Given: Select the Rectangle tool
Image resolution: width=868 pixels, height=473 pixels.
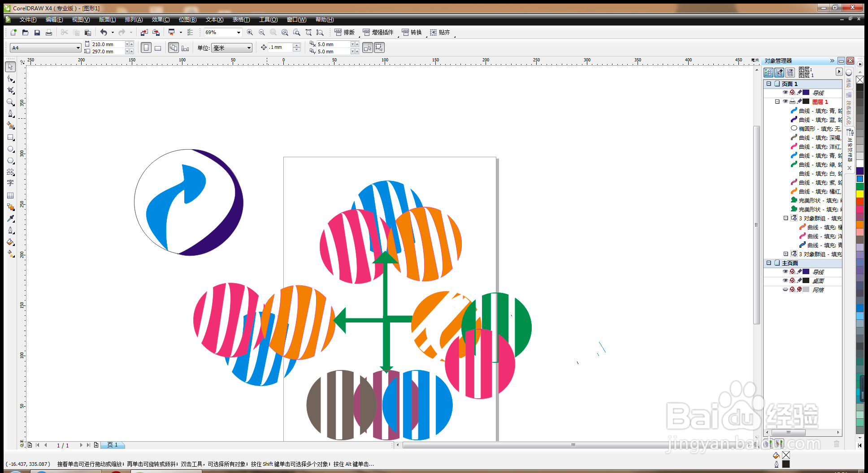Looking at the screenshot, I should [x=11, y=137].
